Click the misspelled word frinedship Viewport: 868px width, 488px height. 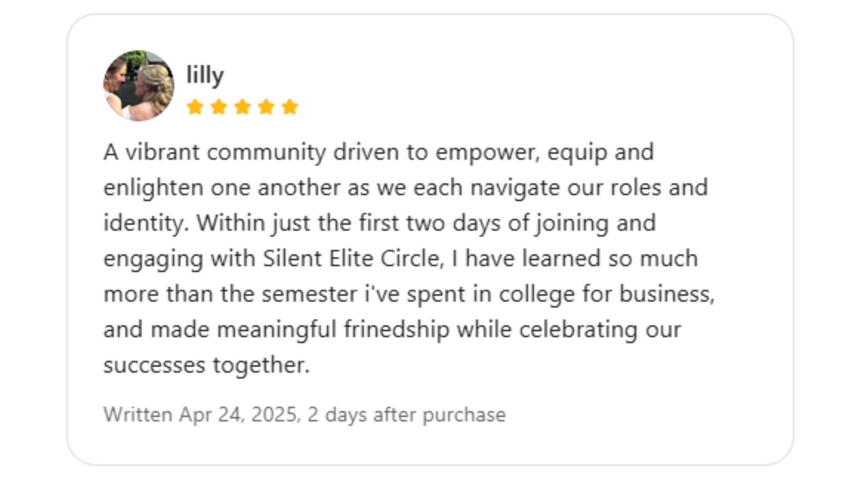tap(396, 329)
